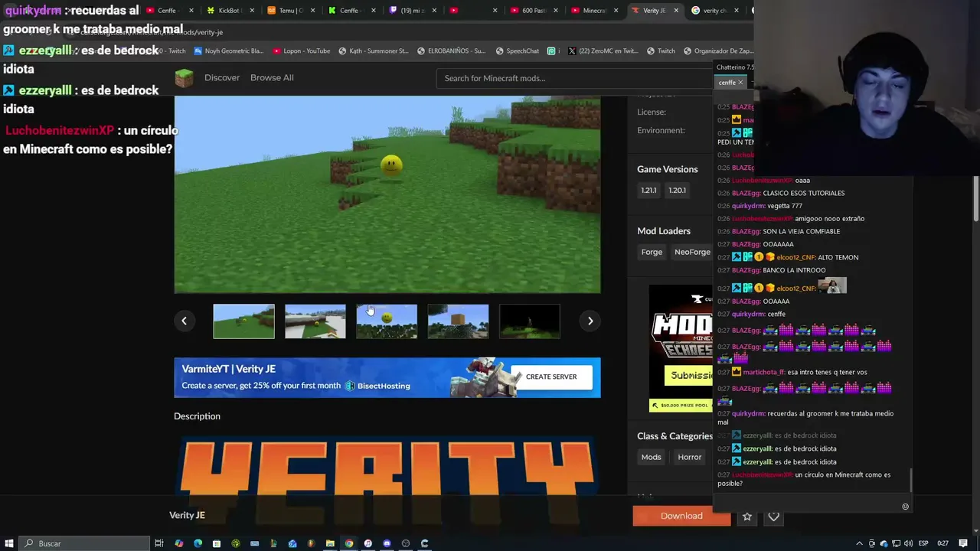
Task: Open Browse All on CurseForge
Action: pyautogui.click(x=272, y=77)
